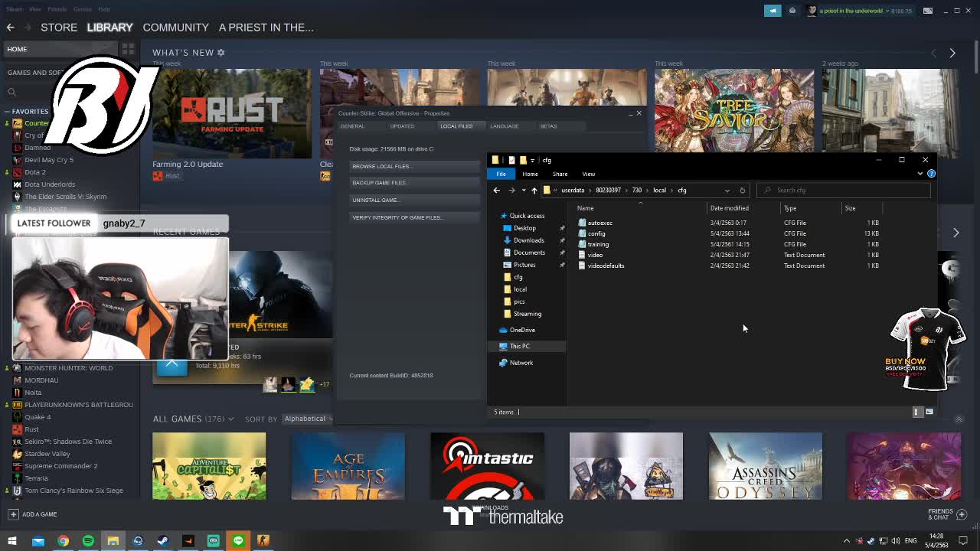The image size is (980, 551).
Task: Select Devil May Cry 5 in the library list
Action: pos(49,160)
